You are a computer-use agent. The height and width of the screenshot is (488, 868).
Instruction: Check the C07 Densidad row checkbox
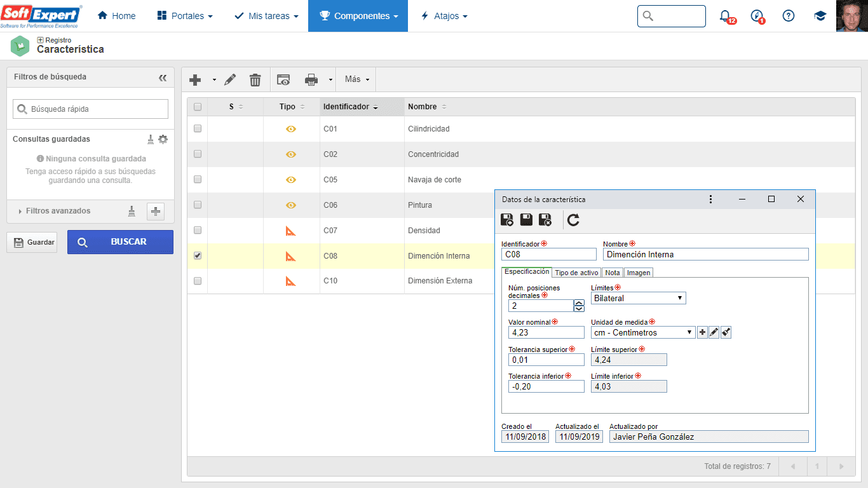click(198, 230)
